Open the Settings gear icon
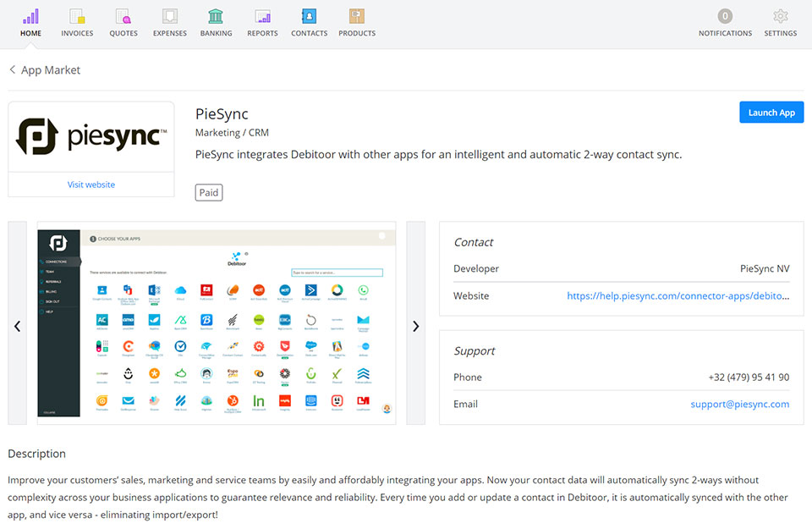812x529 pixels. (x=781, y=16)
